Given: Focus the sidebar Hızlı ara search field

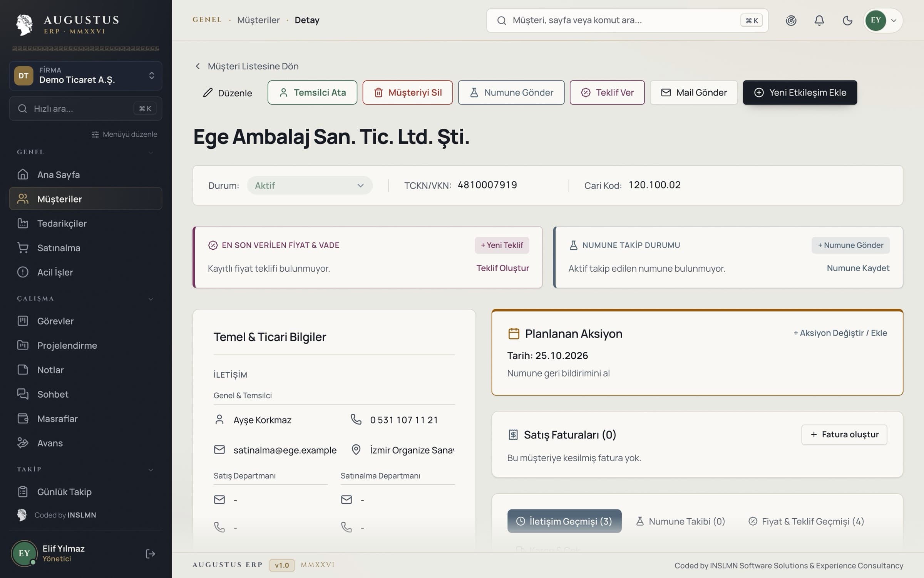Looking at the screenshot, I should point(85,109).
